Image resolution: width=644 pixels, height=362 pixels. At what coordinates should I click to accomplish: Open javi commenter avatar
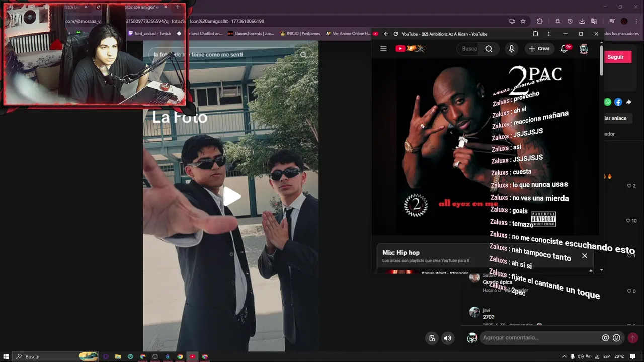pos(474,312)
